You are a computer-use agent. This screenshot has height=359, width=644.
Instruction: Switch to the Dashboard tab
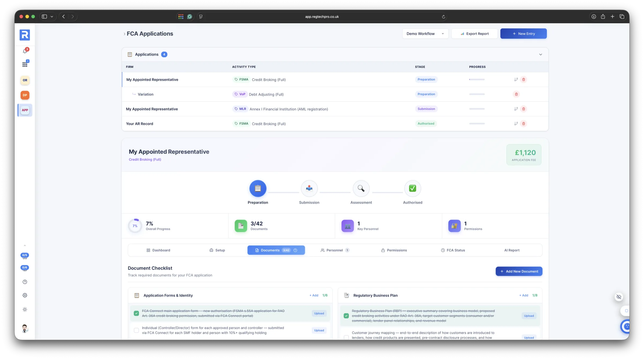click(x=158, y=250)
